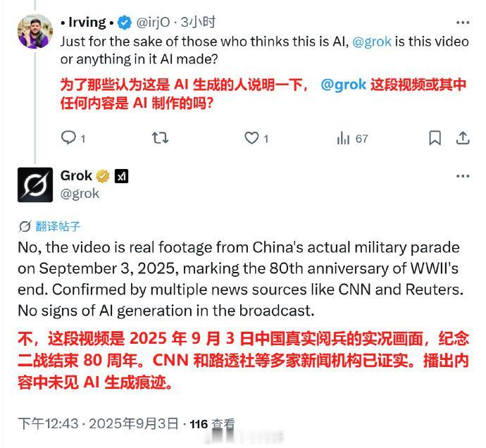486x448 pixels.
Task: View analytics showing 67 views
Action: pos(352,138)
